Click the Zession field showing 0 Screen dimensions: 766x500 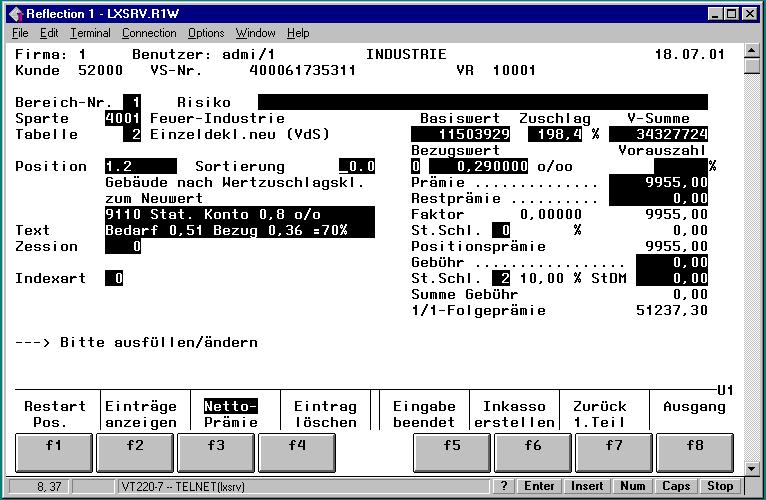click(123, 246)
